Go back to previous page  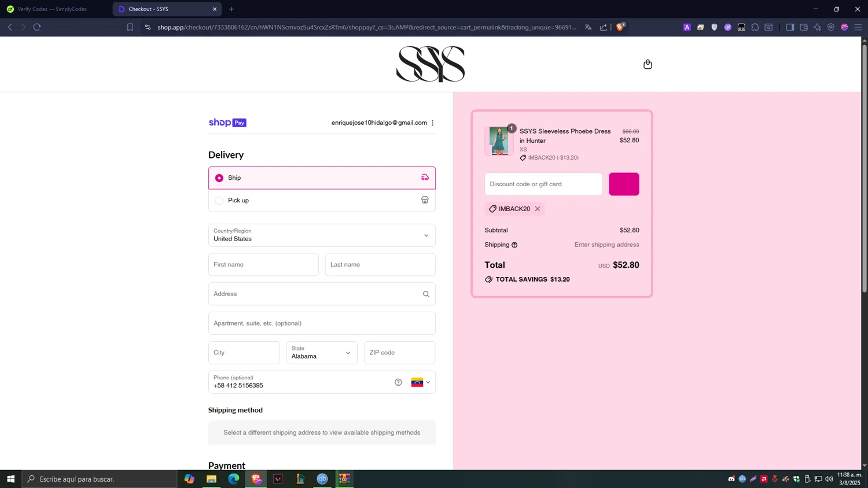tap(10, 27)
